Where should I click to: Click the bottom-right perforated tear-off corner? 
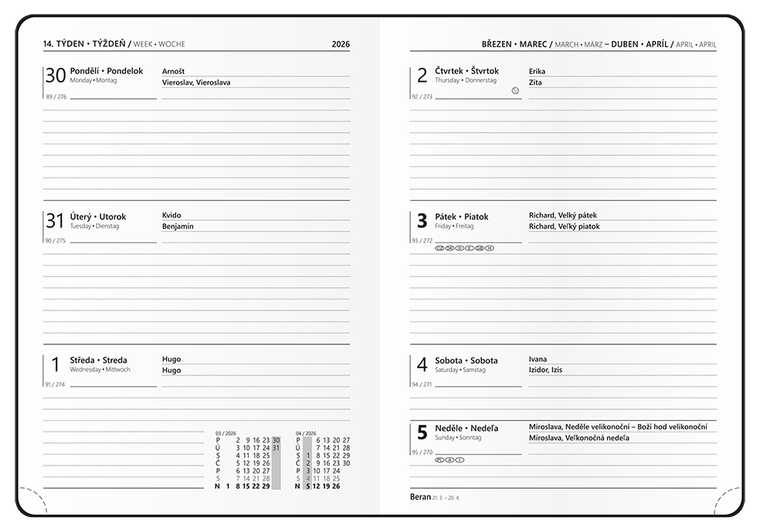point(730,500)
